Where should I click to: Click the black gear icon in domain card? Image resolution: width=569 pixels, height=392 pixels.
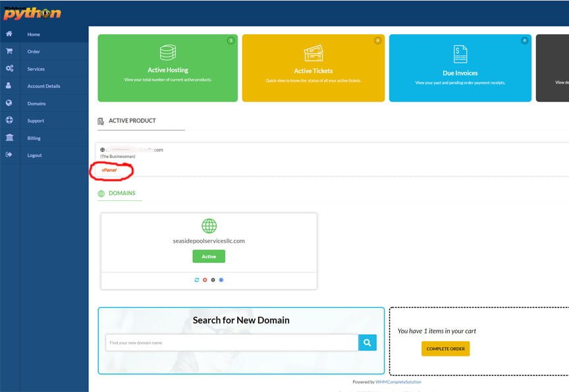point(213,280)
